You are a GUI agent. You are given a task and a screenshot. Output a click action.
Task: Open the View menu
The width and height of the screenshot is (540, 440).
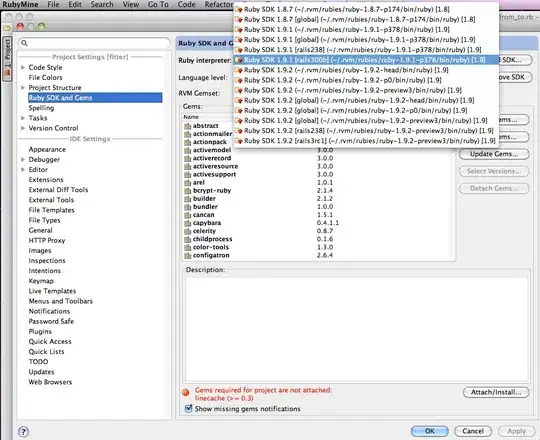click(x=131, y=4)
